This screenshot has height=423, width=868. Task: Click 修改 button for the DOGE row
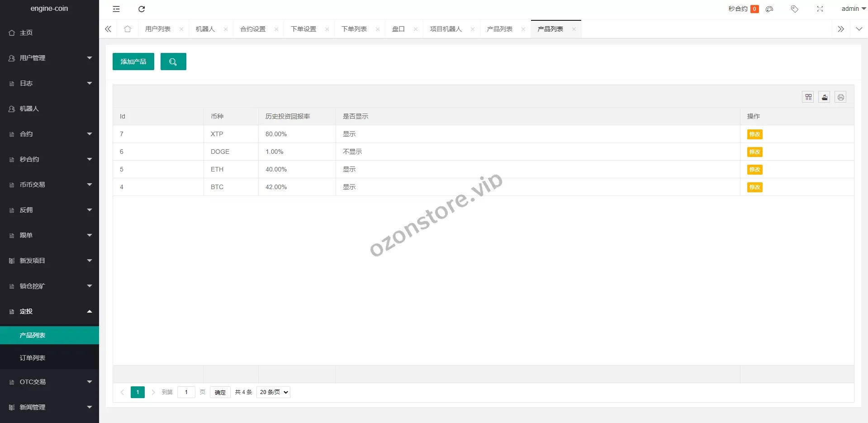point(754,152)
